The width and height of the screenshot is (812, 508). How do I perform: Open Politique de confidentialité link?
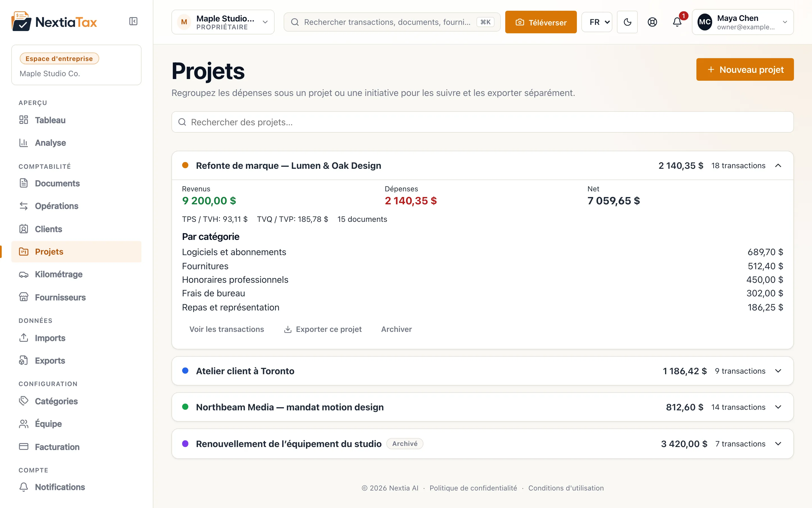coord(473,488)
